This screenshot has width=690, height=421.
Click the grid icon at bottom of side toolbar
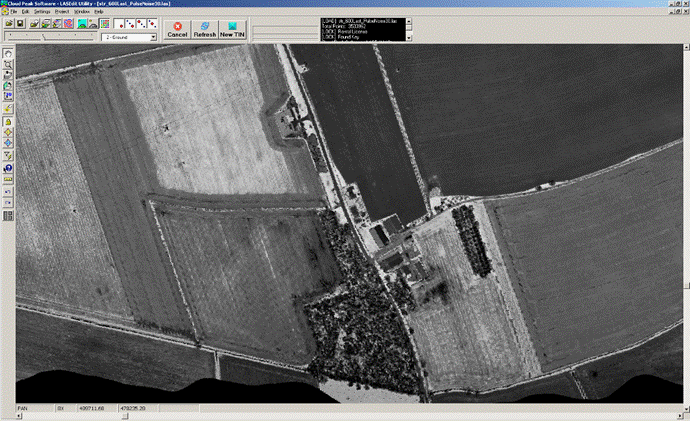[x=8, y=215]
